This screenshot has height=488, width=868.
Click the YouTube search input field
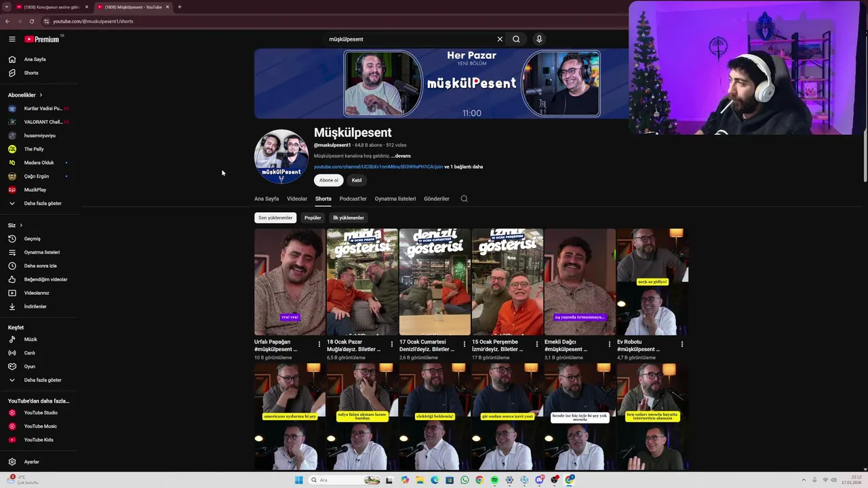[410, 39]
